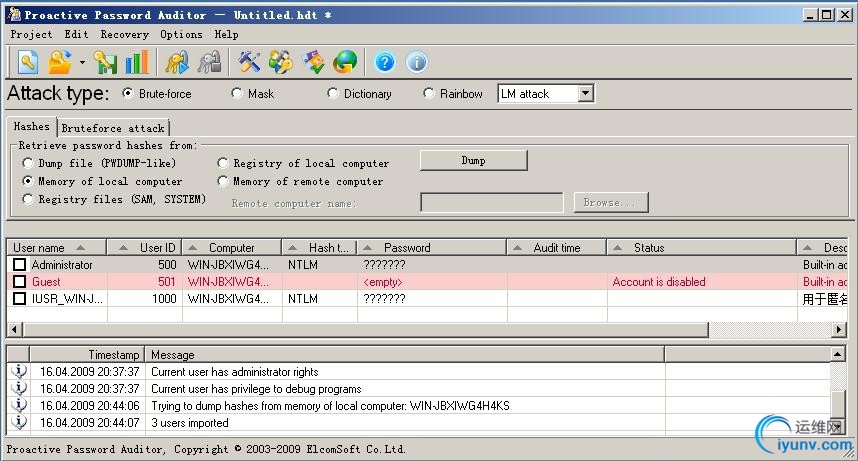Click the globe update toolbar icon
The image size is (858, 461).
pyautogui.click(x=345, y=62)
